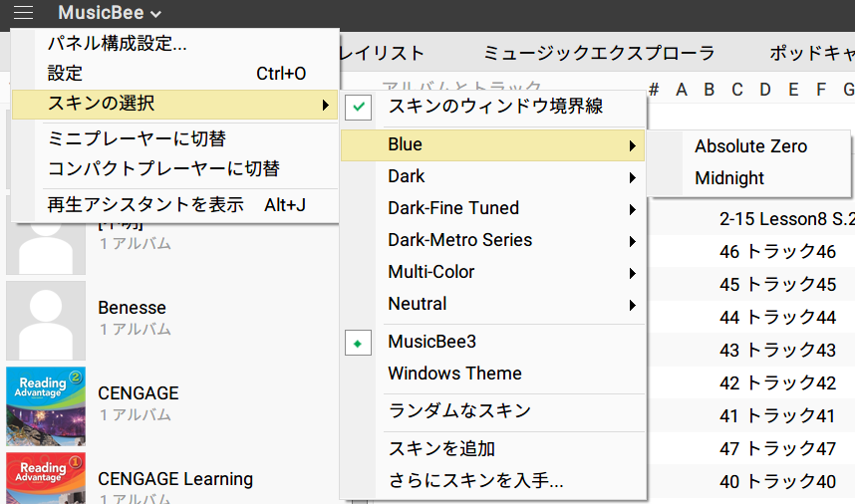Open CENGAGE Reading Advantage 2 cover
Viewport: 855px width, 504px height.
pos(46,406)
